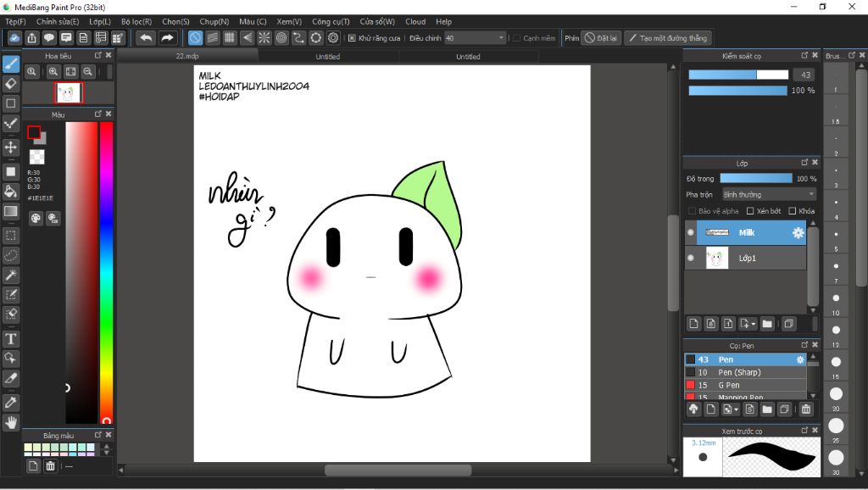Open the Cloud menu
Screen dimensions: 868x490
(x=415, y=21)
